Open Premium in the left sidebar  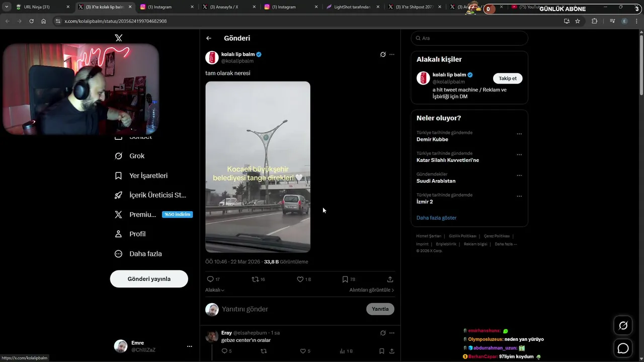[x=136, y=215]
